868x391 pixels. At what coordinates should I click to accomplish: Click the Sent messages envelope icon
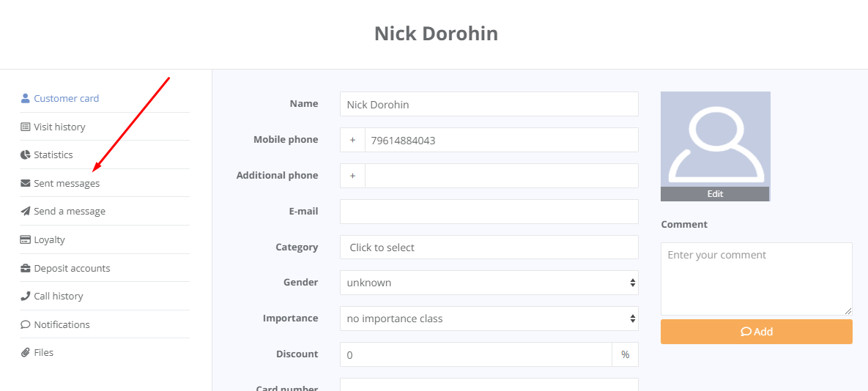coord(26,183)
